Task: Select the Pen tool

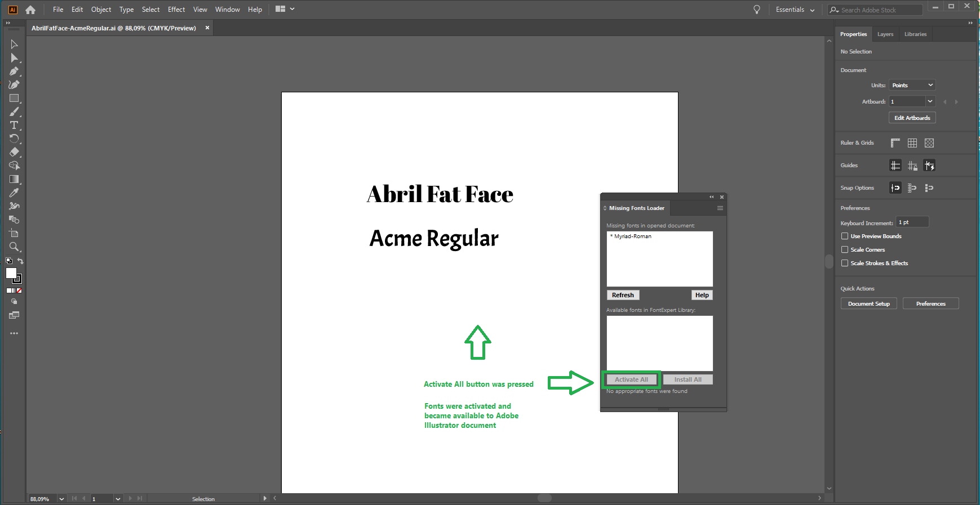Action: coord(14,71)
